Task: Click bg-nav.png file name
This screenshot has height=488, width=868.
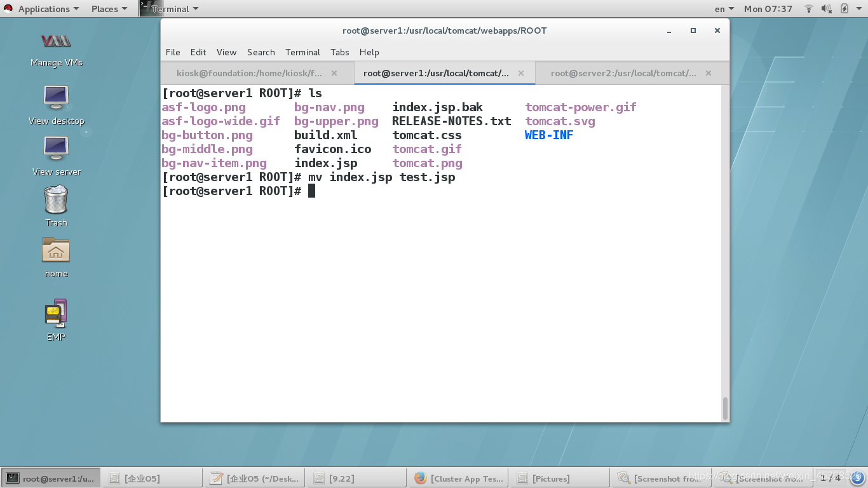Action: [329, 107]
